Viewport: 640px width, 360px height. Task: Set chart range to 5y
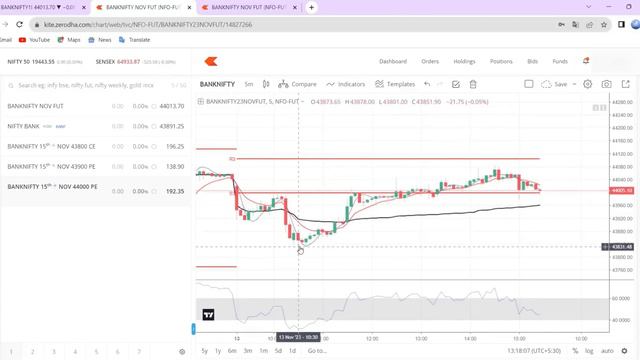pyautogui.click(x=204, y=351)
